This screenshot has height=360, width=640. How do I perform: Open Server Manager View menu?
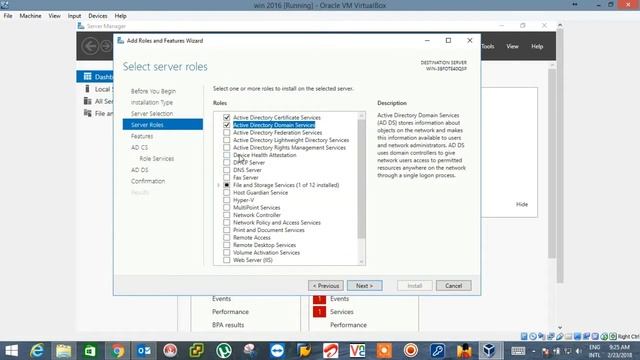[x=512, y=46]
